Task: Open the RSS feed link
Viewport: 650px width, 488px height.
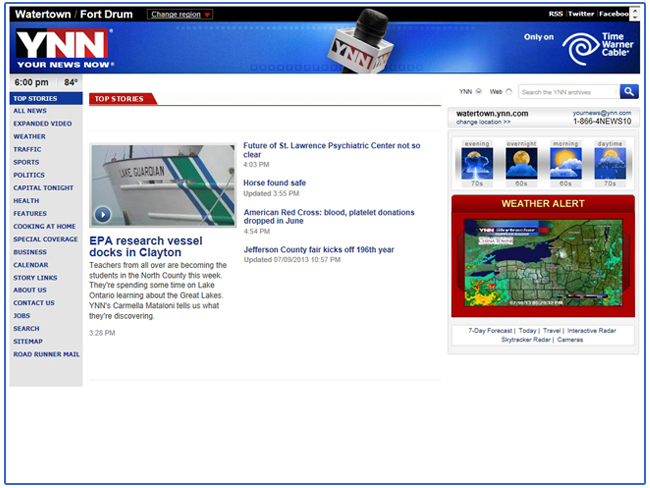Action: click(556, 14)
